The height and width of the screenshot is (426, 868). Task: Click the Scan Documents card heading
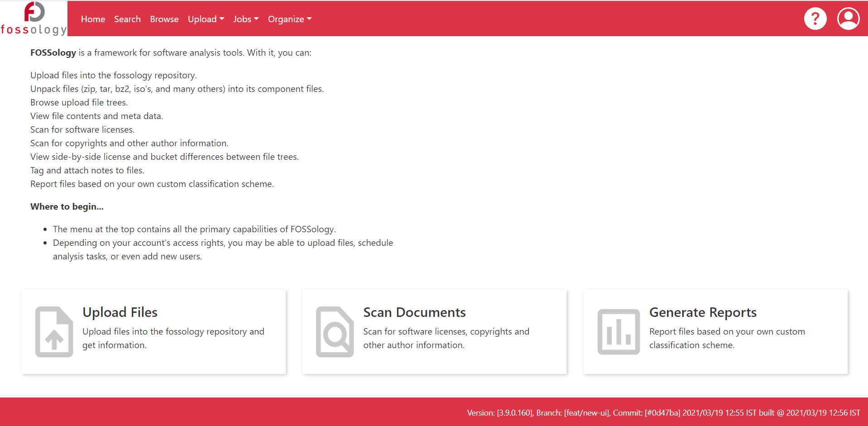414,312
